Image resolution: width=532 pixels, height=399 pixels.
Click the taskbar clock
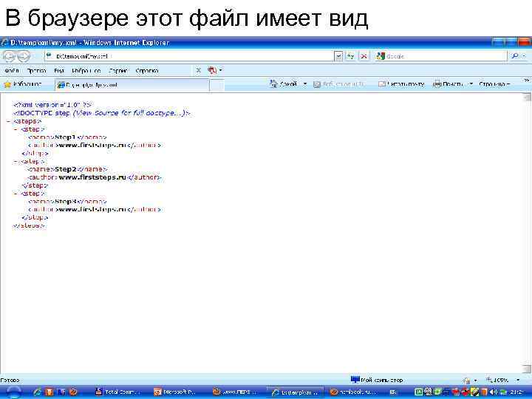pyautogui.click(x=516, y=392)
